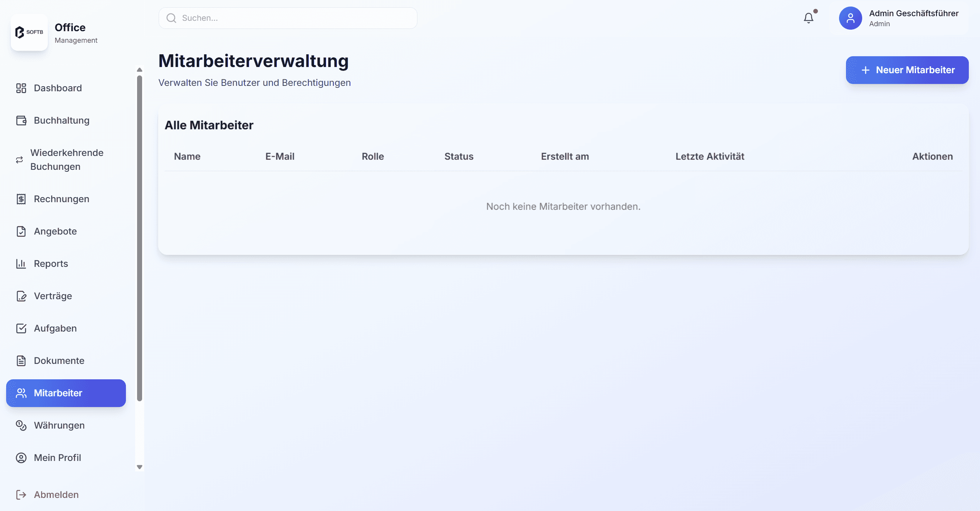Open Verträge section
Viewport: 980px width, 511px height.
tap(53, 296)
